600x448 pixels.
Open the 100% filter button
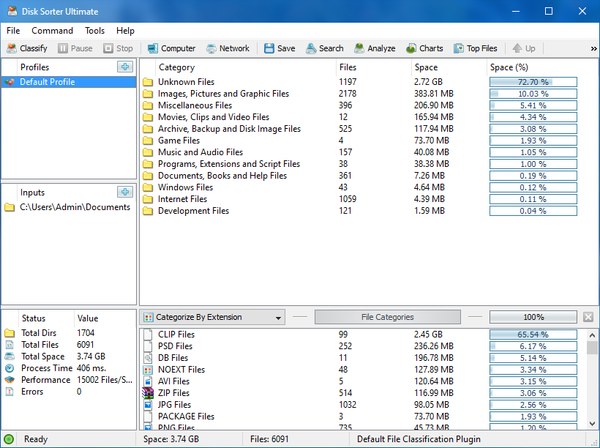[x=533, y=317]
